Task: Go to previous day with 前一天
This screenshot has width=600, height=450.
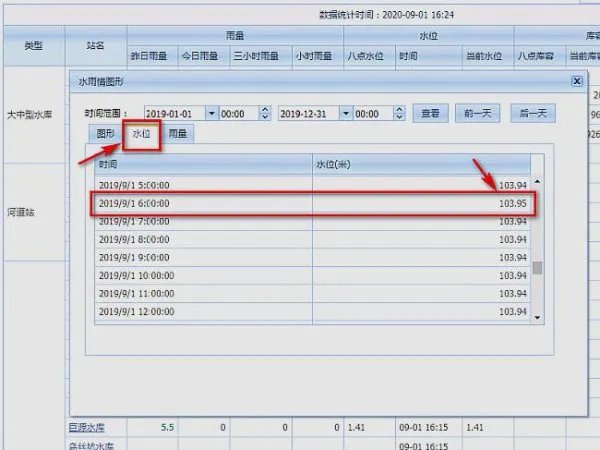Action: tap(478, 113)
